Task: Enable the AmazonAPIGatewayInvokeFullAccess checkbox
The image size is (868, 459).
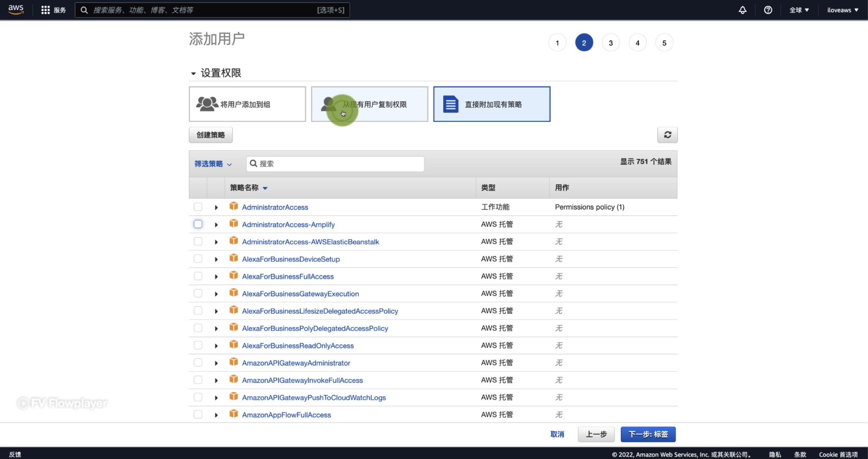Action: pyautogui.click(x=198, y=380)
